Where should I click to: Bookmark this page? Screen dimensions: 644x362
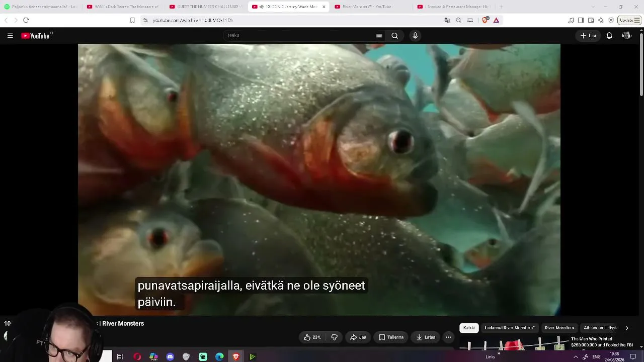(x=132, y=20)
